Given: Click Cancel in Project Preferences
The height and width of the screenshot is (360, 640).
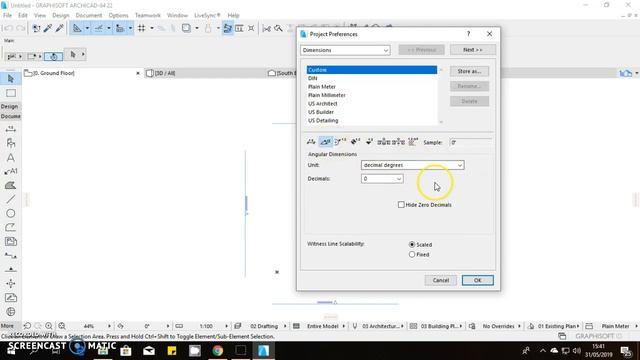Looking at the screenshot, I should click(440, 280).
